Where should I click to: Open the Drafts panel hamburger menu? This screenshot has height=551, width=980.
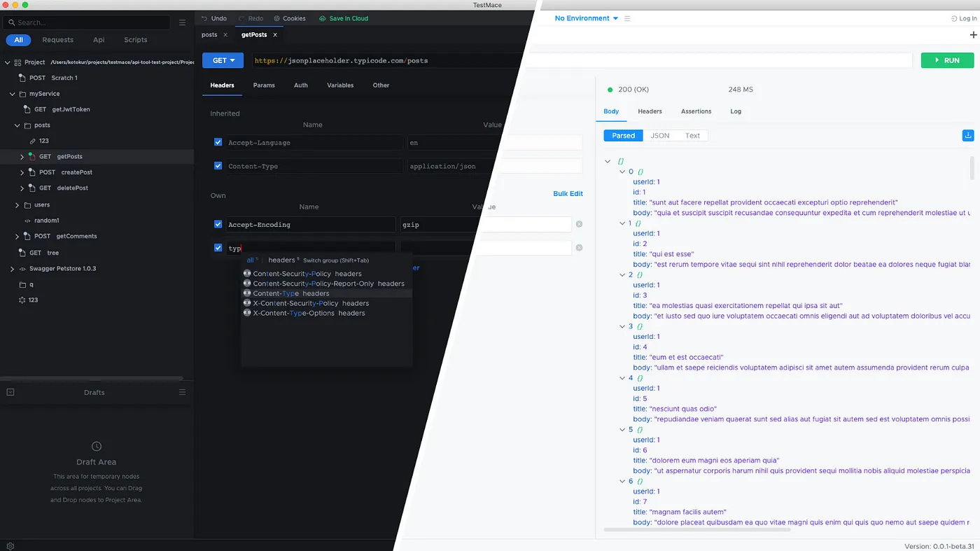(x=182, y=392)
